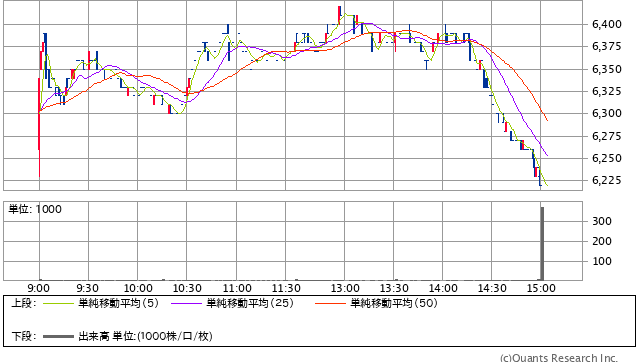Click the 6,350 price axis label
Image resolution: width=638 pixels, height=362 pixels.
[x=607, y=69]
